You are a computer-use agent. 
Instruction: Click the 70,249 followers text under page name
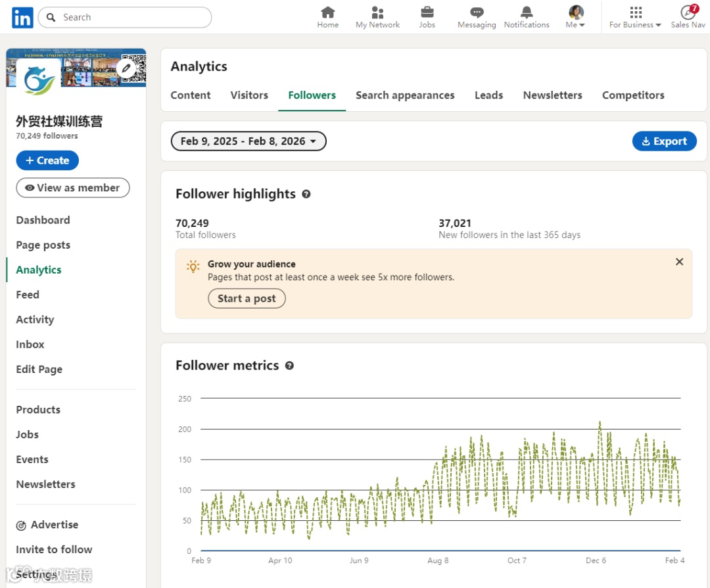point(47,136)
